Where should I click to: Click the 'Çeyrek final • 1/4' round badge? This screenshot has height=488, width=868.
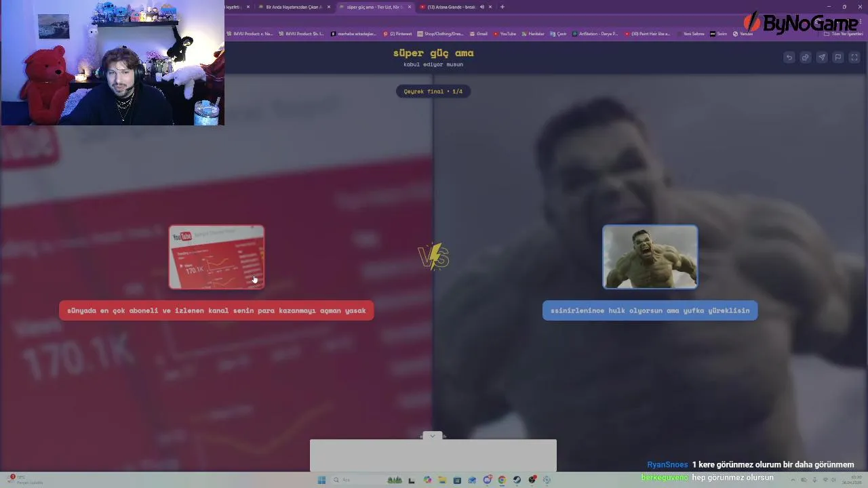coord(433,91)
